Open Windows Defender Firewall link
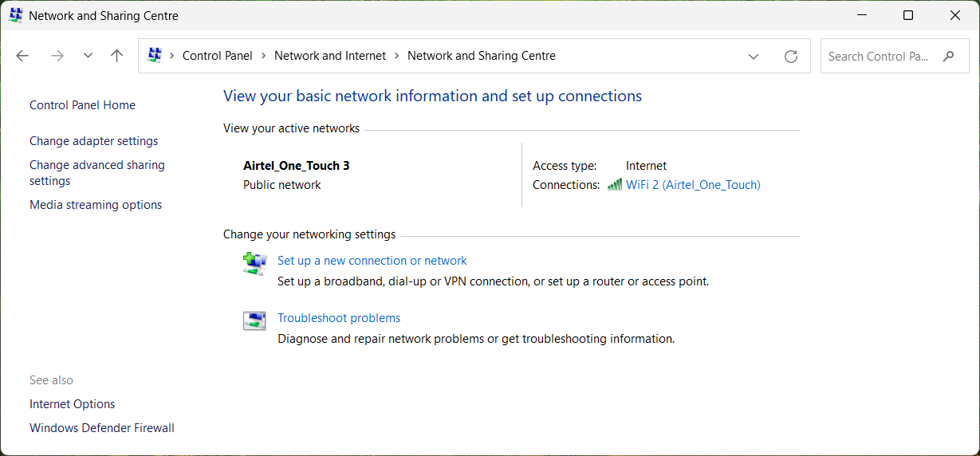Screen dimensions: 980x456 click(101, 428)
